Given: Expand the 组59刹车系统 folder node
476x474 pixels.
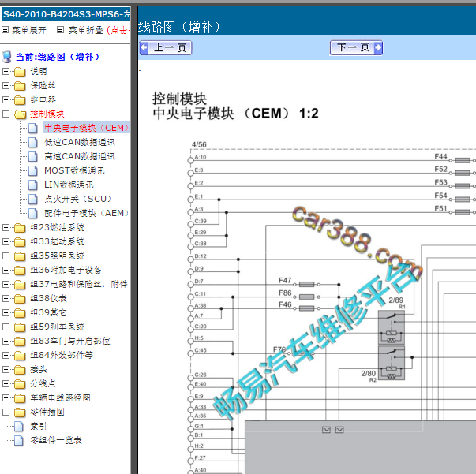Looking at the screenshot, I should pyautogui.click(x=6, y=327).
